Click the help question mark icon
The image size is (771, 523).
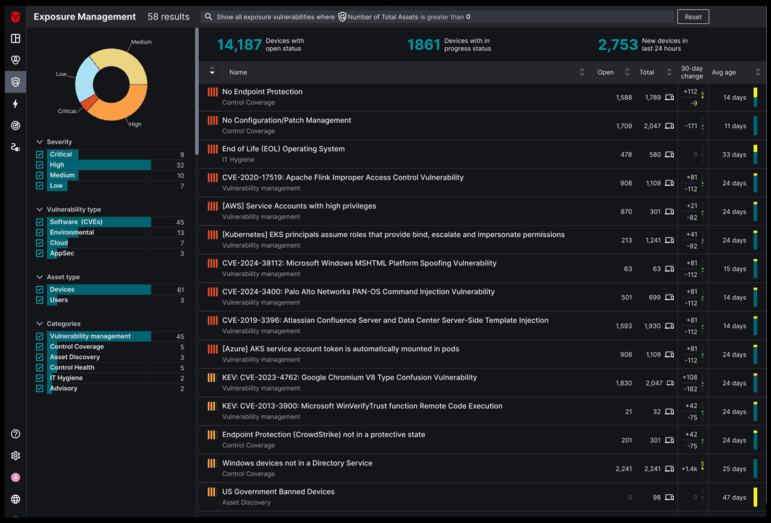pos(15,434)
